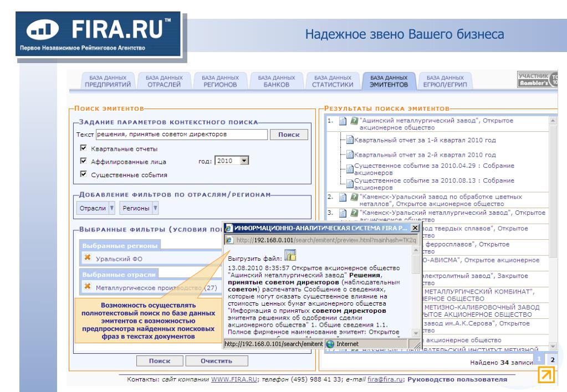Select result "Каменск-Уральский завод по обработке цветных металлов"
This screenshot has height=392, width=567.
point(441,200)
